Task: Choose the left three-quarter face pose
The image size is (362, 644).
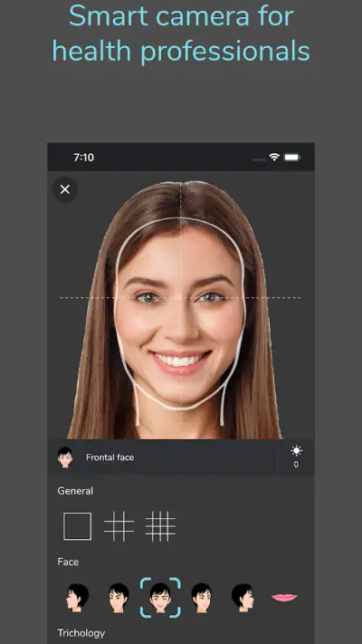Action: (x=119, y=598)
